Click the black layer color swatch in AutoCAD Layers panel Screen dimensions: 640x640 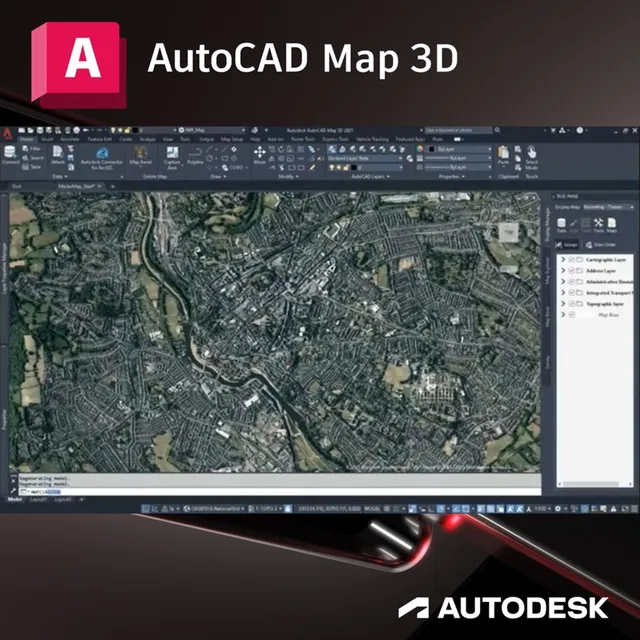point(354,167)
